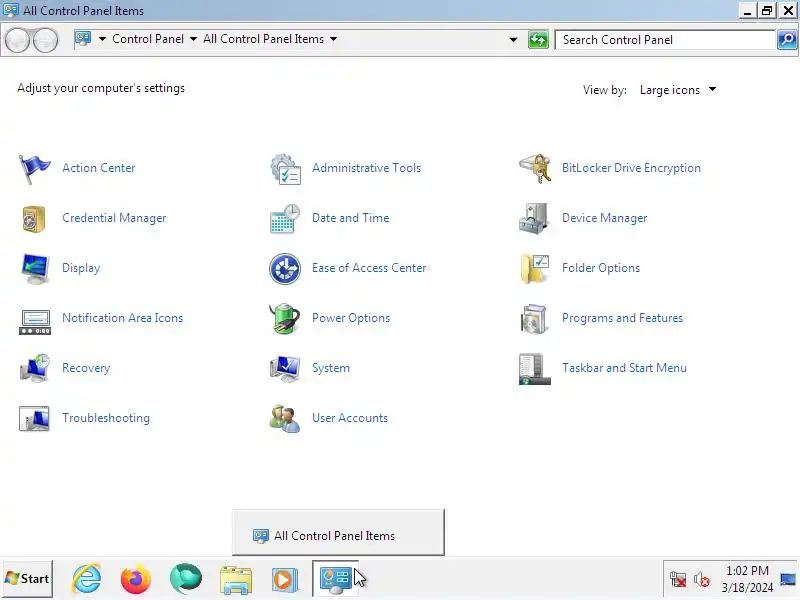Open the Recovery computer icon

tap(35, 368)
